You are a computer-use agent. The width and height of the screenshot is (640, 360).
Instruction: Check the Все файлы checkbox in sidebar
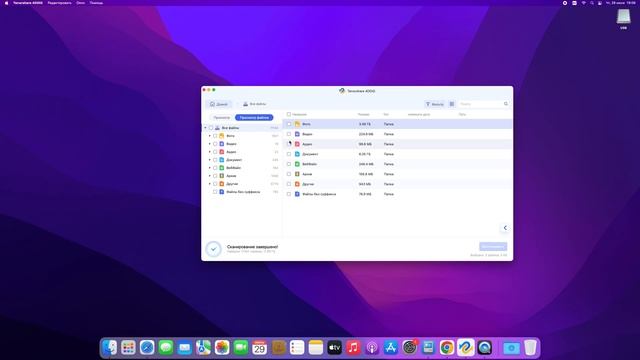(211, 128)
